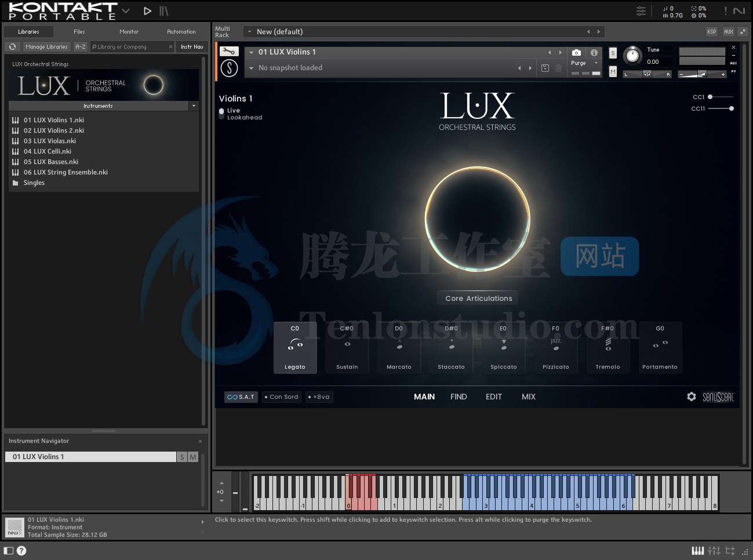Go to previous instrument arrow
The height and width of the screenshot is (560, 753).
point(550,52)
